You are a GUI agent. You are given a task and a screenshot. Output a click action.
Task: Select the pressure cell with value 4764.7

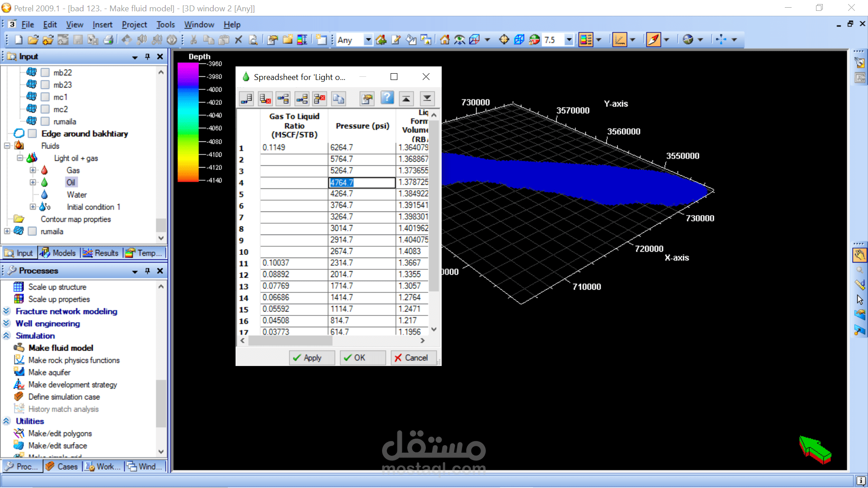pos(362,183)
